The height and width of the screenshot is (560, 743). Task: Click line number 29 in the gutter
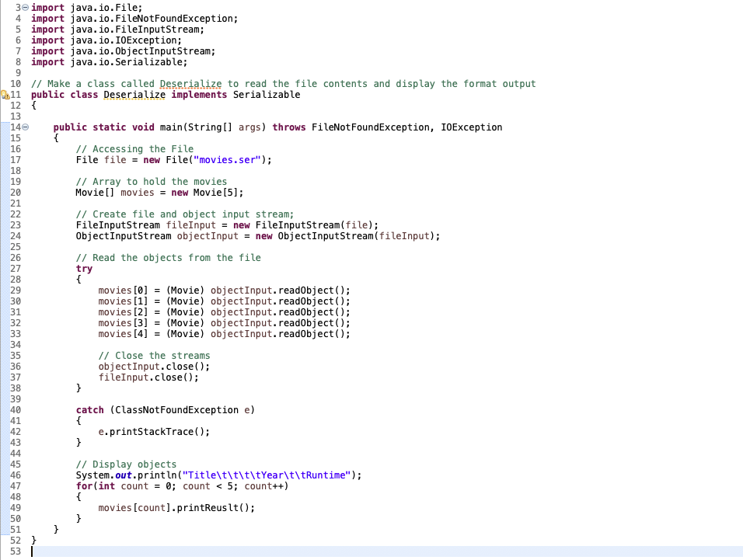16,290
